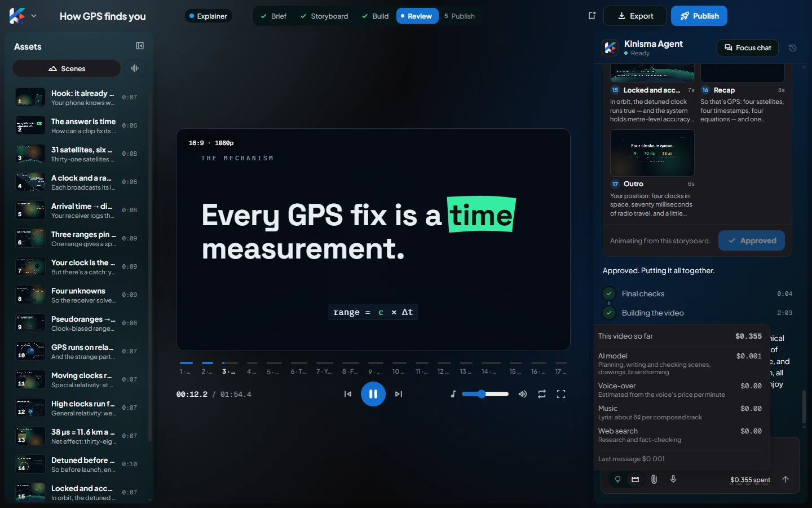812x508 pixels.
Task: Expand the 'Final checks' step
Action: (698, 294)
